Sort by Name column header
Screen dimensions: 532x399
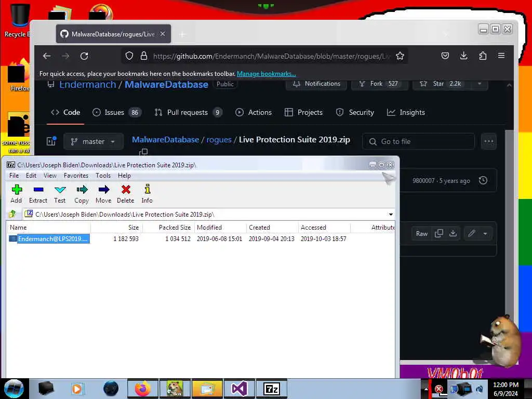pyautogui.click(x=48, y=228)
